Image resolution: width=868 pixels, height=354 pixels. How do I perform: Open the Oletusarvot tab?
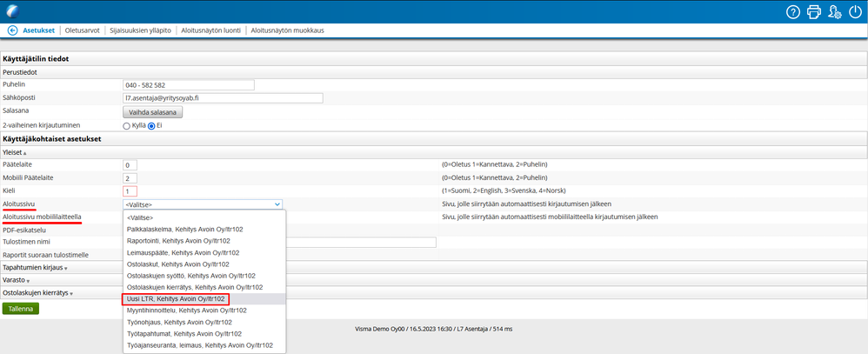[x=82, y=30]
